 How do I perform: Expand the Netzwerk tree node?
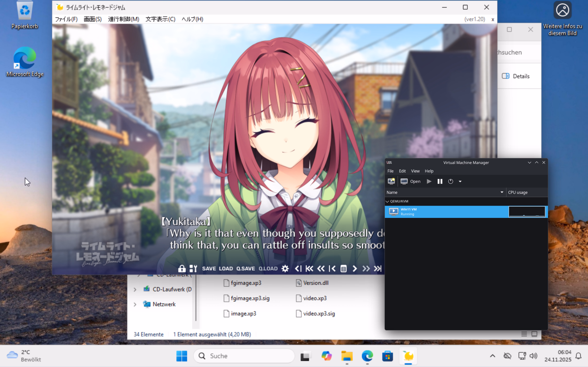click(135, 304)
